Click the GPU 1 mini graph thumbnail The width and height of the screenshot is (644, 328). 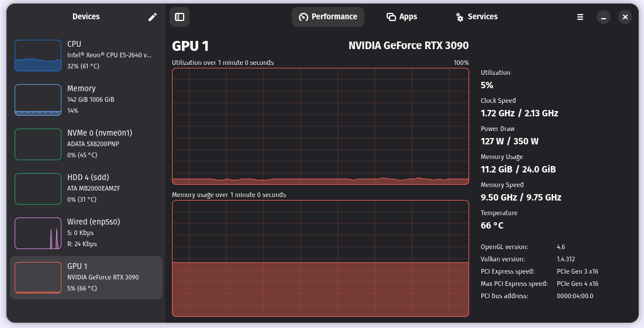pyautogui.click(x=38, y=278)
